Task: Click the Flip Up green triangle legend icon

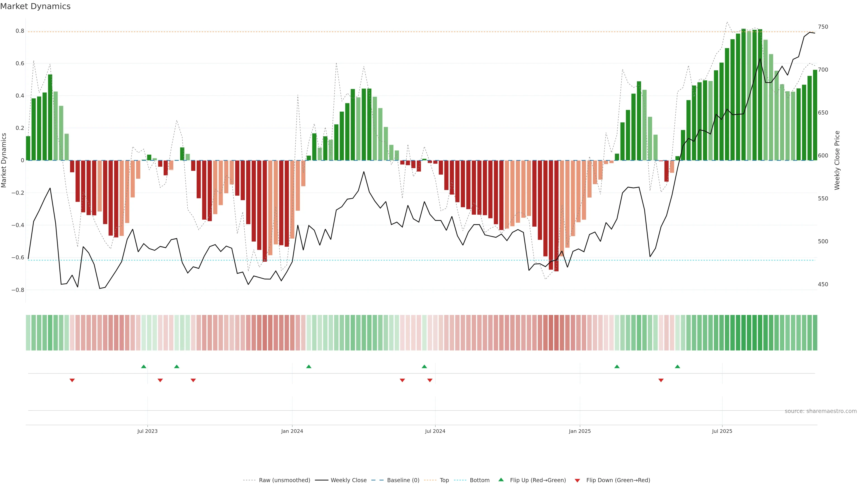Action: [x=501, y=480]
